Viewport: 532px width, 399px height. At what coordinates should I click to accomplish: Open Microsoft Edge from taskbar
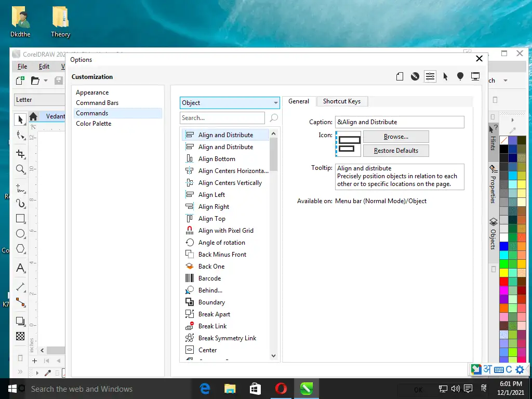tap(205, 389)
